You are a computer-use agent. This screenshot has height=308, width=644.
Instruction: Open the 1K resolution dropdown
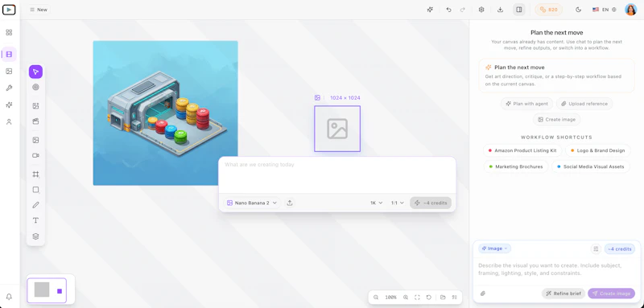pyautogui.click(x=376, y=203)
